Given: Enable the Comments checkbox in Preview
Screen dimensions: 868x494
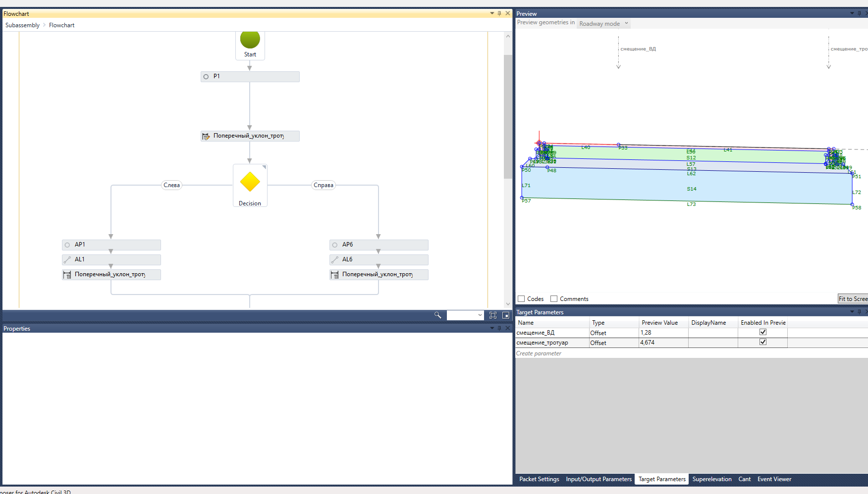Looking at the screenshot, I should [x=553, y=298].
